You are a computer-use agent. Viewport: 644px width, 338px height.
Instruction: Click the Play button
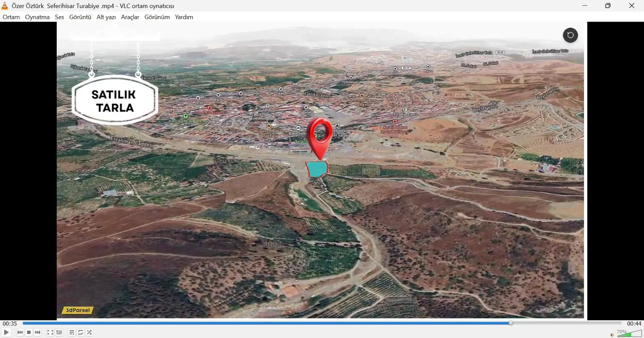coord(6,332)
